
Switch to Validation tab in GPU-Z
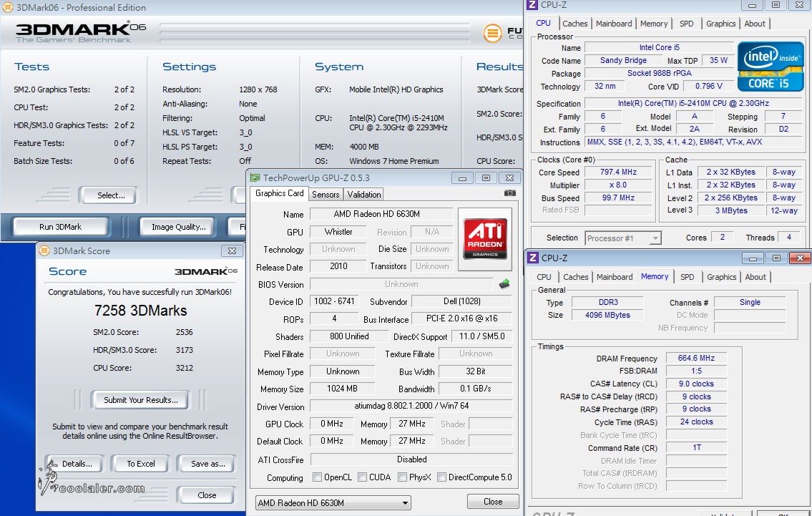(364, 194)
